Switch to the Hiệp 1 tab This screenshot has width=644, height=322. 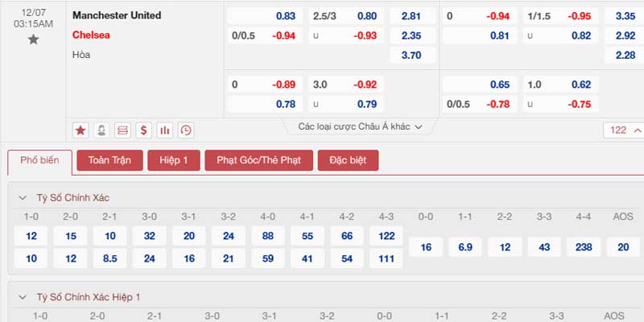point(174,160)
